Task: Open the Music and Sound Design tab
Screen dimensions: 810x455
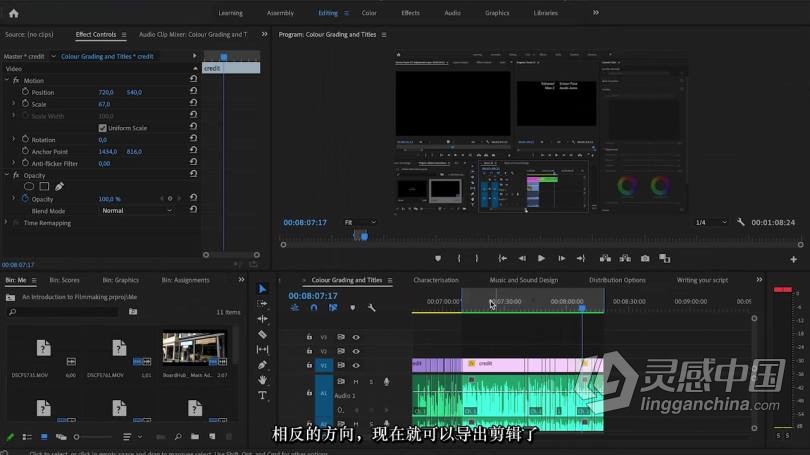Action: pos(523,280)
